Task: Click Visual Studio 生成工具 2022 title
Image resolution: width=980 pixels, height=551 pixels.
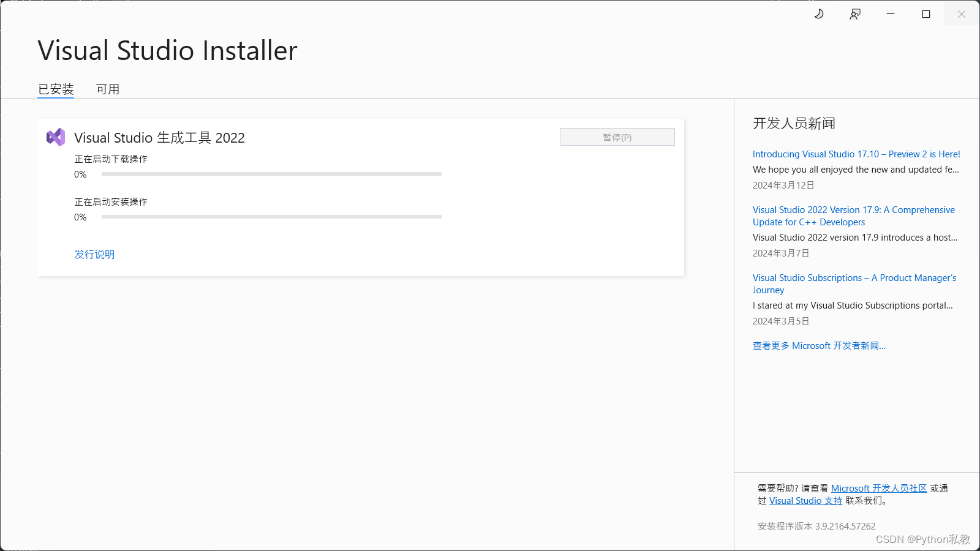Action: tap(159, 138)
